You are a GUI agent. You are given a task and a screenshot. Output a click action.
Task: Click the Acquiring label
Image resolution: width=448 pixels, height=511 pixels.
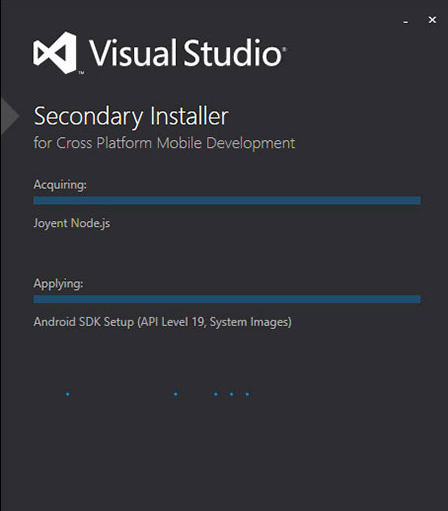pyautogui.click(x=60, y=185)
